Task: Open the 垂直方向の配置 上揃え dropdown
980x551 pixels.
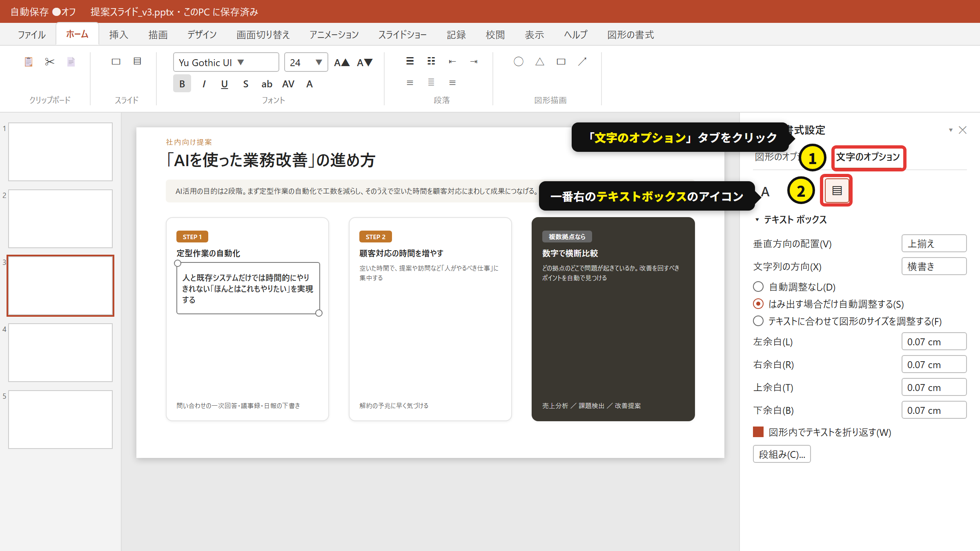Action: tap(934, 244)
